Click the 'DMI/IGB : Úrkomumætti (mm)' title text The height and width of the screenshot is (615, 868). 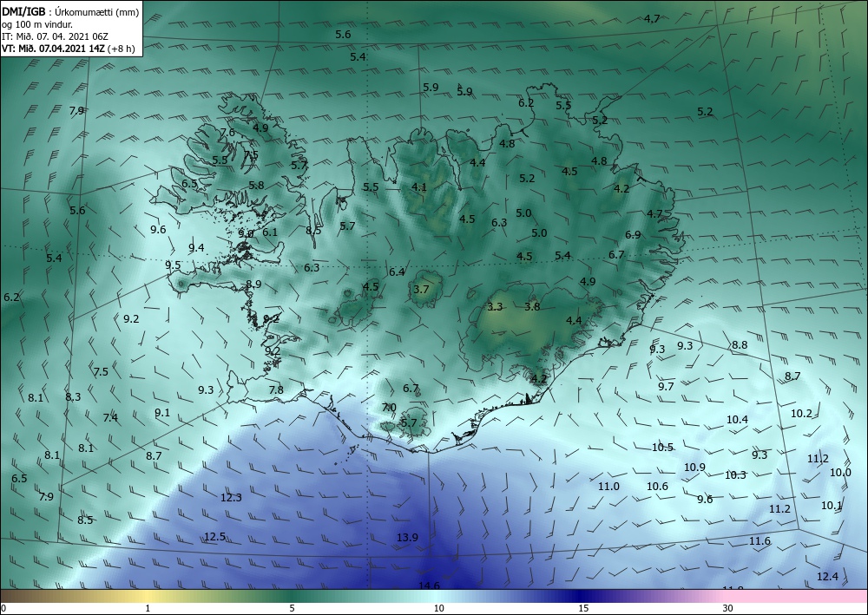70,12
